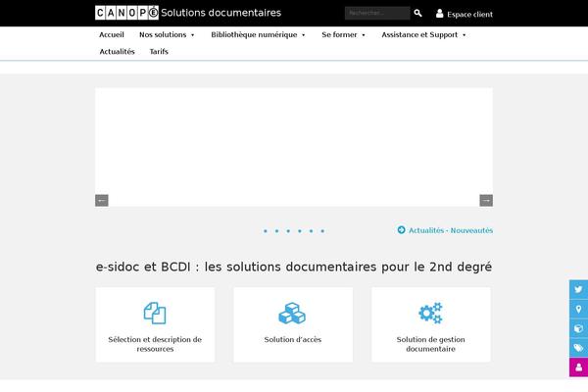Expand the Se former menu
The width and height of the screenshot is (588, 392).
point(343,35)
